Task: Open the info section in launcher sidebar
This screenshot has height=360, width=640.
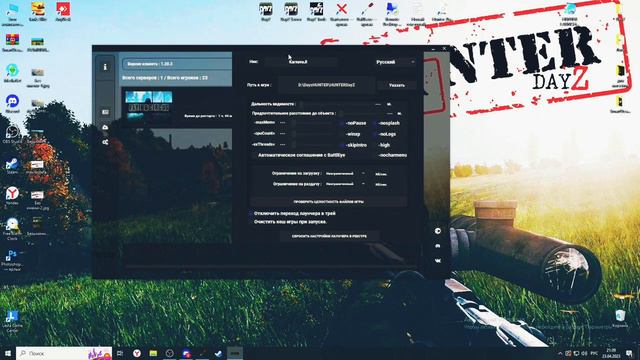Action: tap(105, 67)
